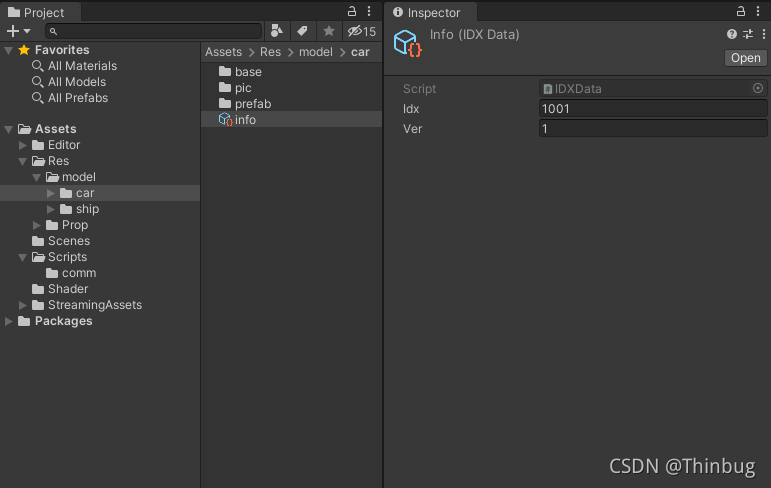The width and height of the screenshot is (771, 488).
Task: Click the Info (IDX Data) asset icon in Inspector
Action: [x=408, y=43]
